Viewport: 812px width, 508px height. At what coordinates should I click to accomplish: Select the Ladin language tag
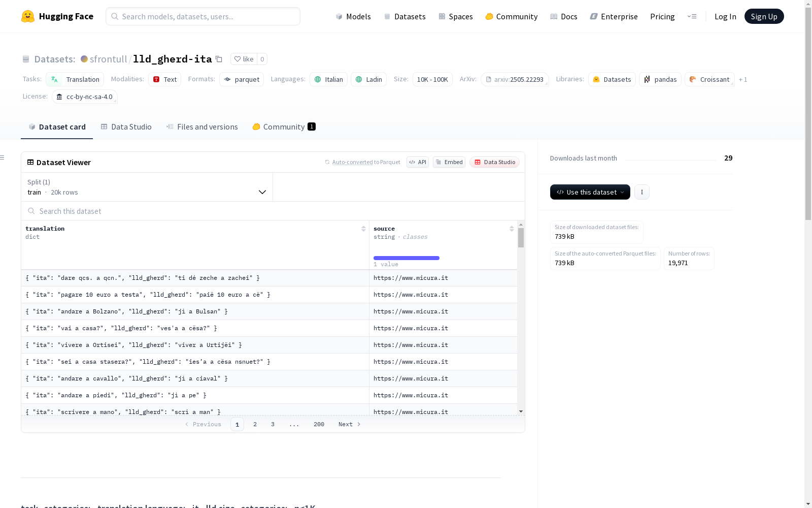(369, 79)
